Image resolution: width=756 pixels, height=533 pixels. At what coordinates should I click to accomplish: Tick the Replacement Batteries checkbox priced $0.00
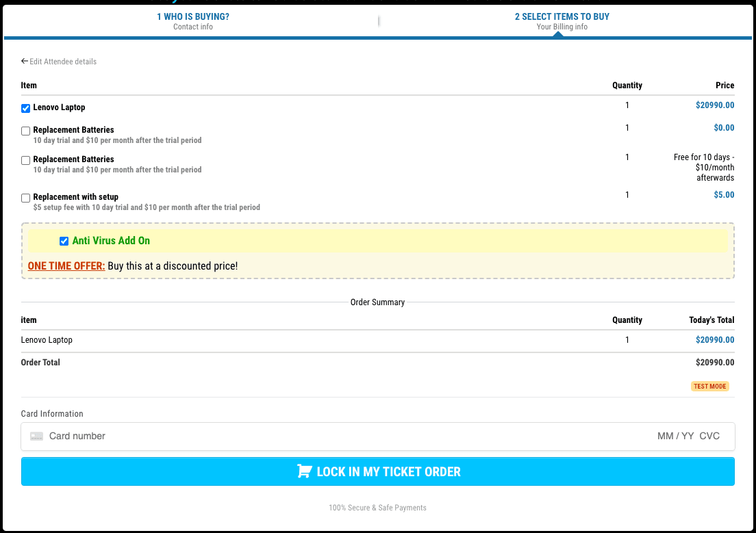[25, 131]
